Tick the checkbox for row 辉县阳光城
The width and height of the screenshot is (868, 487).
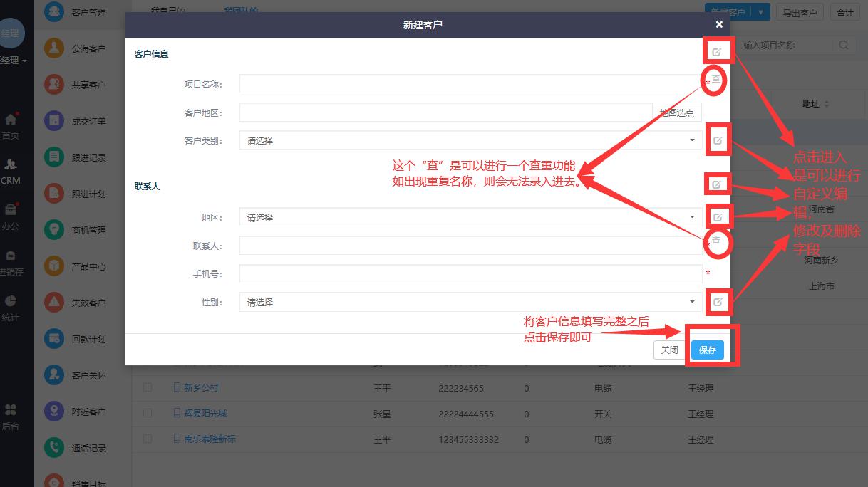point(148,413)
